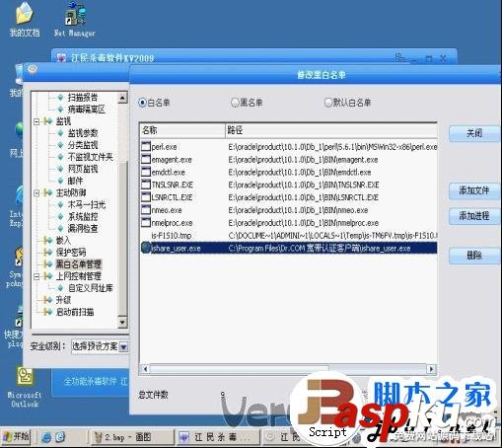
Task: Click the ishare_user.exe file icon
Action: (146, 248)
